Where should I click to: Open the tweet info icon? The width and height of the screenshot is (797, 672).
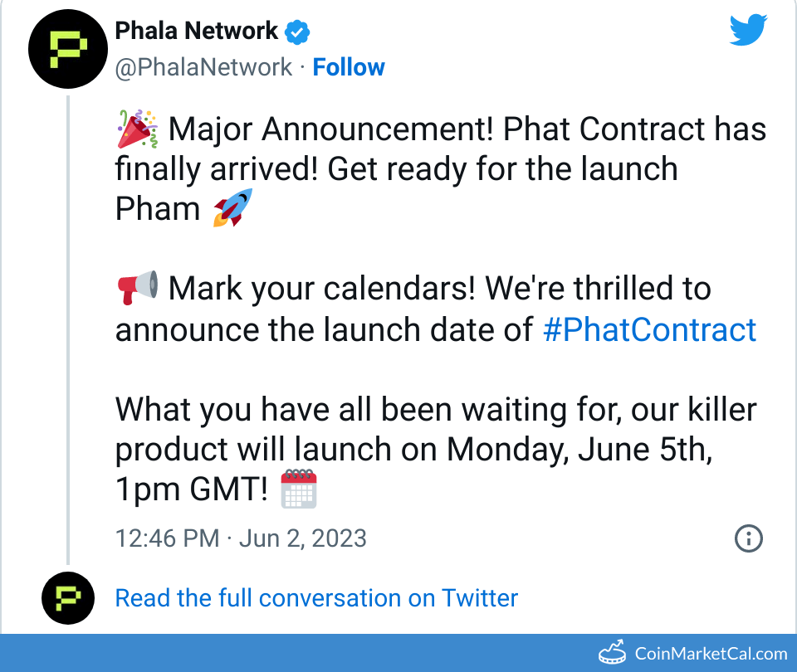pyautogui.click(x=749, y=538)
